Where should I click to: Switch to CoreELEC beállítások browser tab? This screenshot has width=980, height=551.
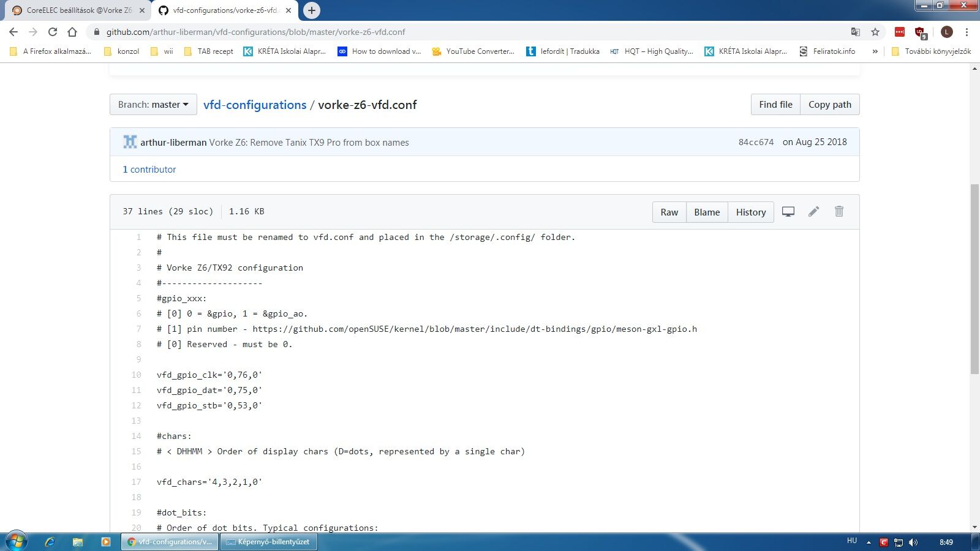78,10
